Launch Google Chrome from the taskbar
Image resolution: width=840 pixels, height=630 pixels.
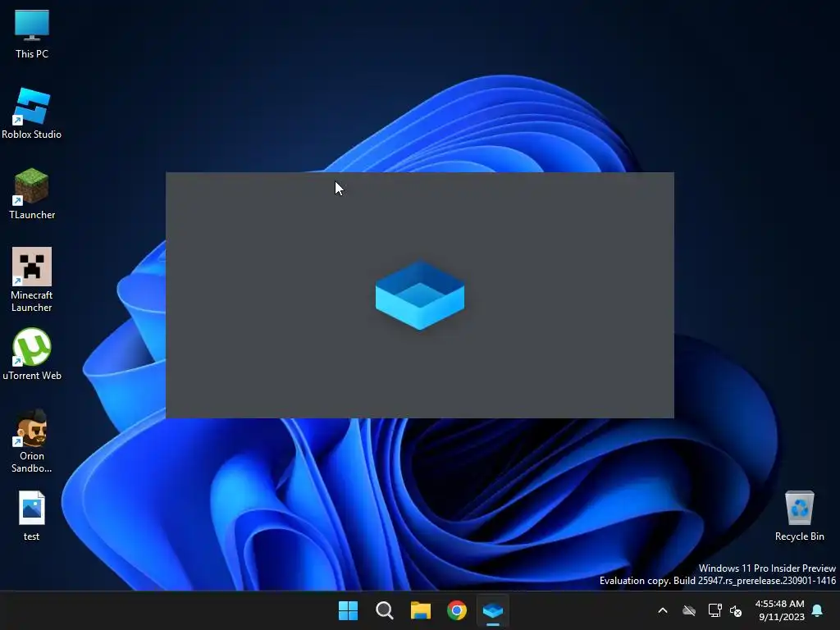point(456,610)
